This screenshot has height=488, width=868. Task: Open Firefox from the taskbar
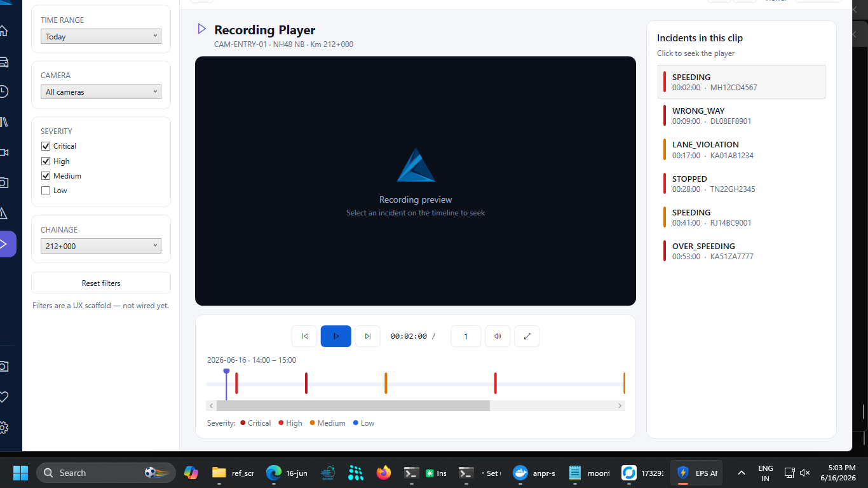[x=383, y=473]
